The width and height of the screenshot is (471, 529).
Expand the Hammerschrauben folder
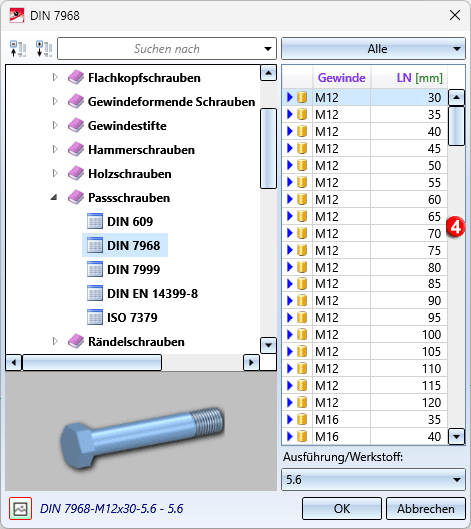pyautogui.click(x=55, y=149)
